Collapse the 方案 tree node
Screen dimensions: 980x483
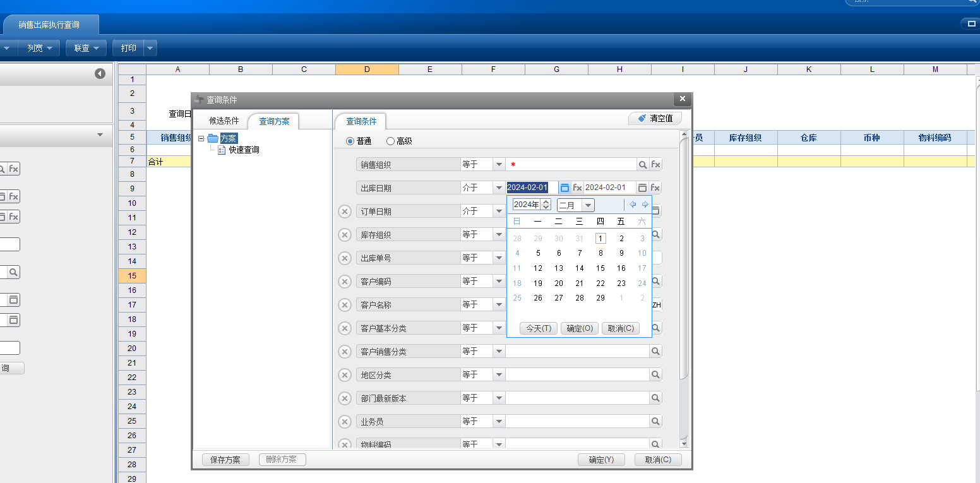pos(201,138)
